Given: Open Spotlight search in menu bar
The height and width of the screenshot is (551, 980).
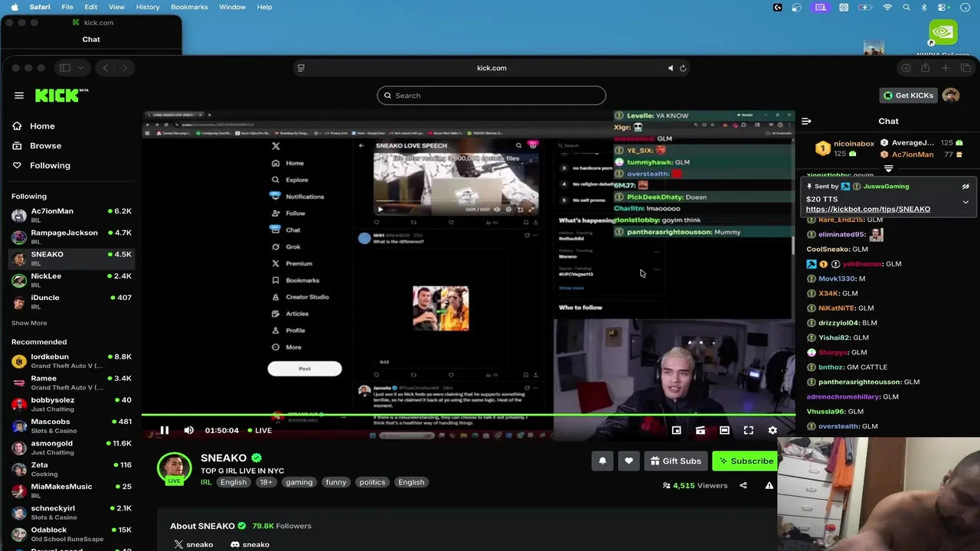Looking at the screenshot, I should pos(906,7).
